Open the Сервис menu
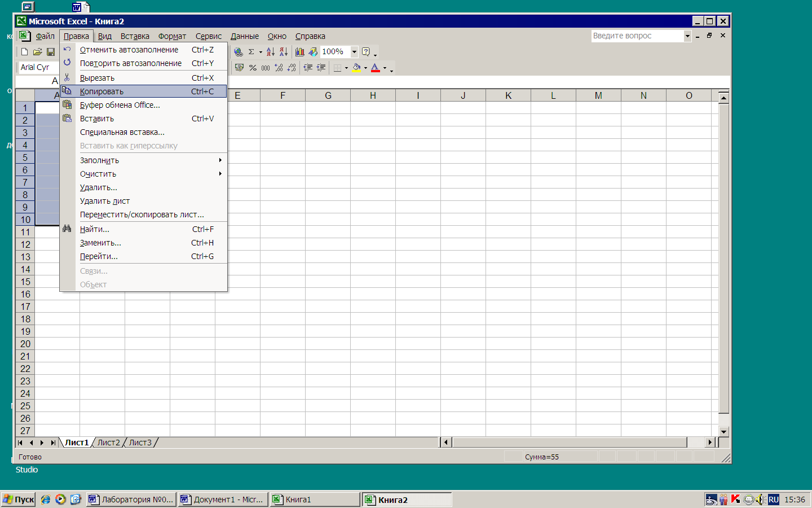Image resolution: width=812 pixels, height=508 pixels. (209, 36)
